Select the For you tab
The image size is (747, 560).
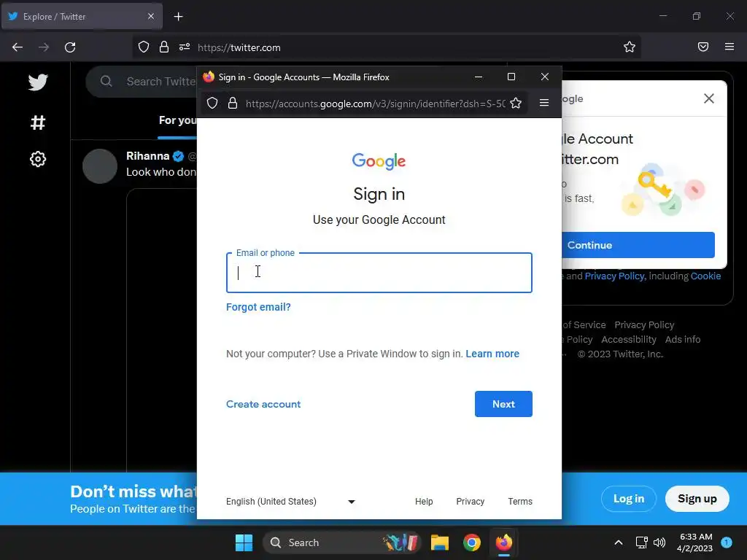point(177,120)
